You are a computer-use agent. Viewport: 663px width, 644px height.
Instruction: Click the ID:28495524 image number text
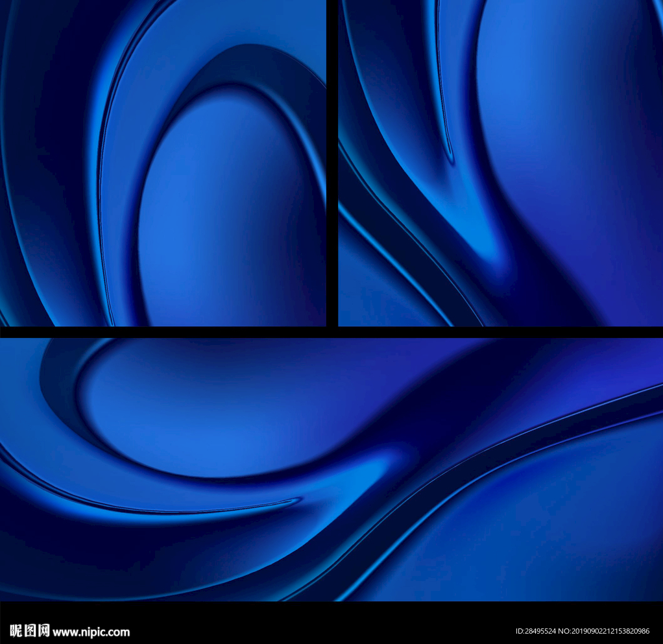[x=536, y=631]
